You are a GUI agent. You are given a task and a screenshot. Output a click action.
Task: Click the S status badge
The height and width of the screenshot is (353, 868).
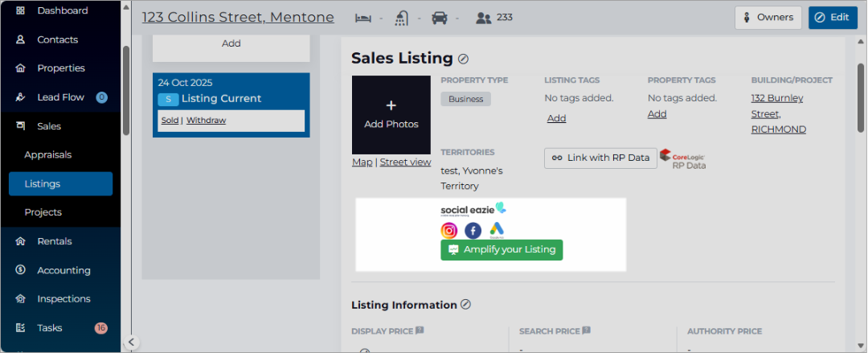click(x=168, y=99)
